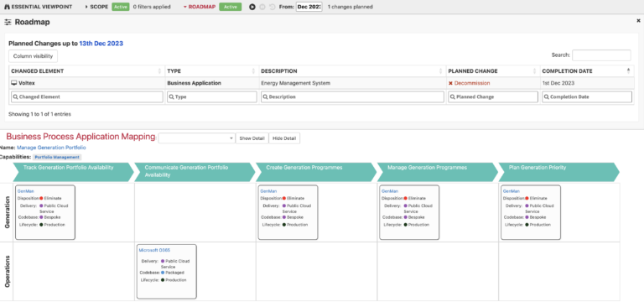The width and height of the screenshot is (644, 307).
Task: Click the roadmap pause icon
Action: tap(262, 7)
